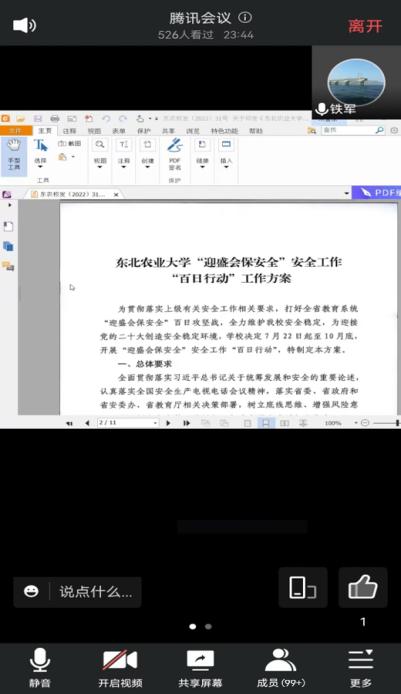This screenshot has width=401, height=694.
Task: Tap the 说点什么 chat input
Action: 96,592
